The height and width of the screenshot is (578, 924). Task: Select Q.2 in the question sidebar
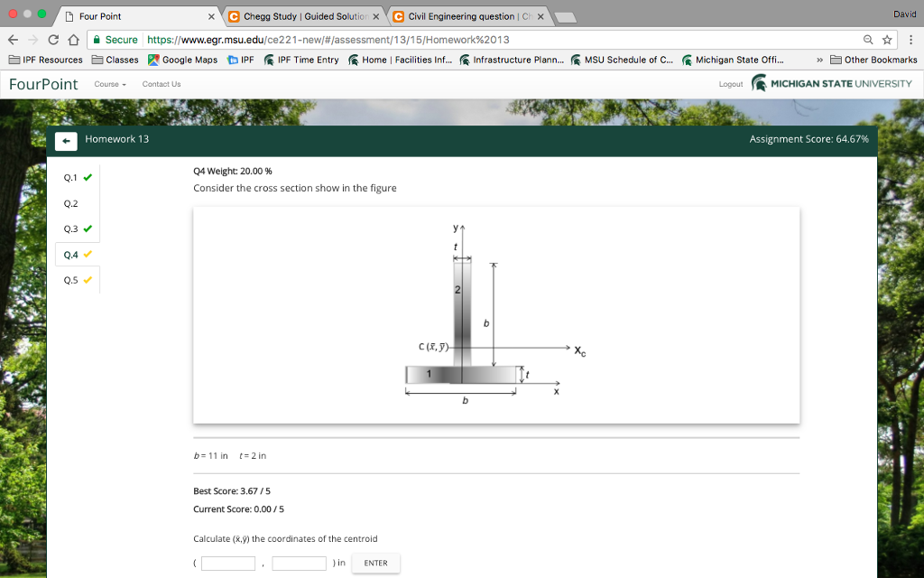tap(72, 203)
